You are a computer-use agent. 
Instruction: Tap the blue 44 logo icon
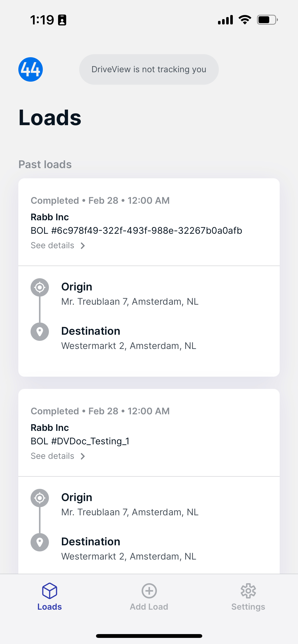pyautogui.click(x=31, y=69)
